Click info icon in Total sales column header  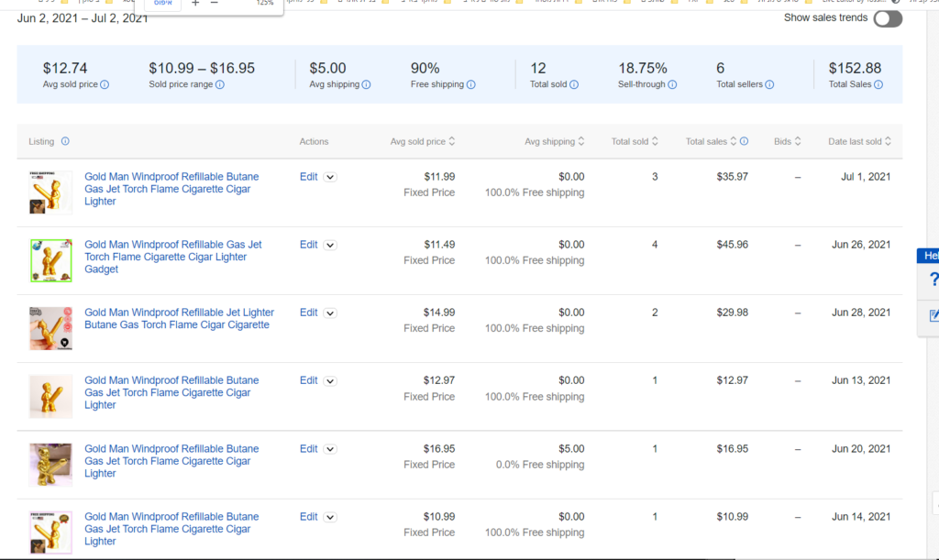[744, 142]
